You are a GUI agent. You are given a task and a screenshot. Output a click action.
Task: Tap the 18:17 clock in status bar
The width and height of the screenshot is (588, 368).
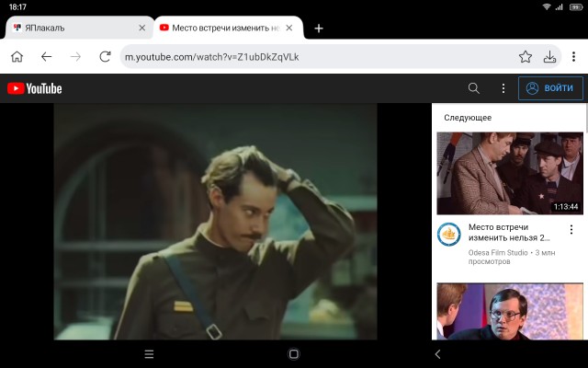pyautogui.click(x=17, y=6)
